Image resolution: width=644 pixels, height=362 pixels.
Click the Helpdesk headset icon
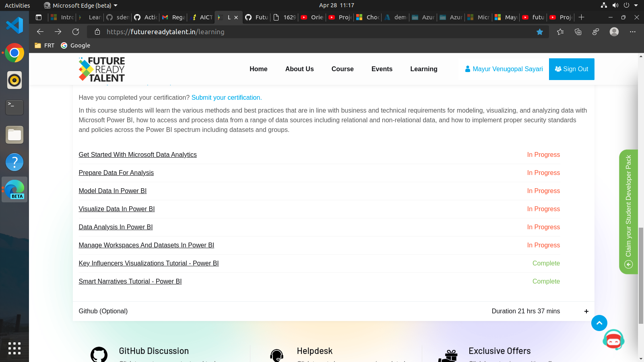click(x=277, y=356)
